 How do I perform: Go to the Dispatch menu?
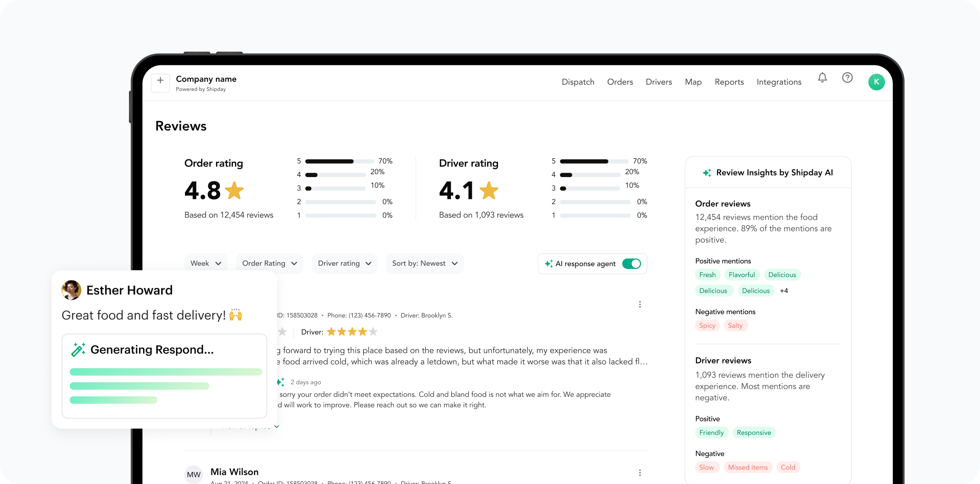tap(578, 82)
